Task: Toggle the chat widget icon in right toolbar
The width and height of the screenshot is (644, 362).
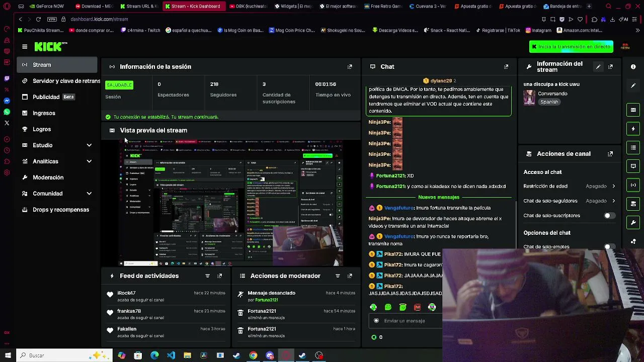Action: tap(633, 166)
